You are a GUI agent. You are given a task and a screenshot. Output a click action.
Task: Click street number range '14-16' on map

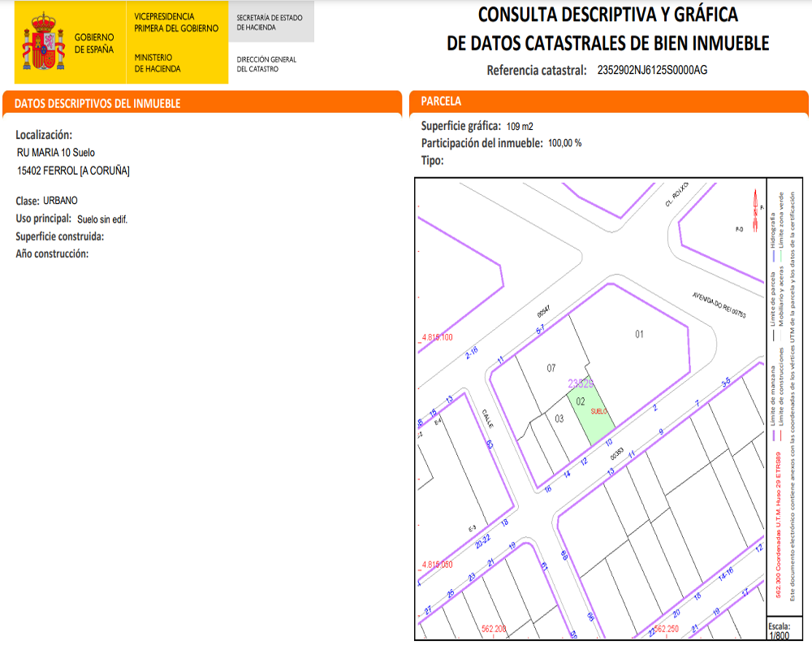(725, 574)
